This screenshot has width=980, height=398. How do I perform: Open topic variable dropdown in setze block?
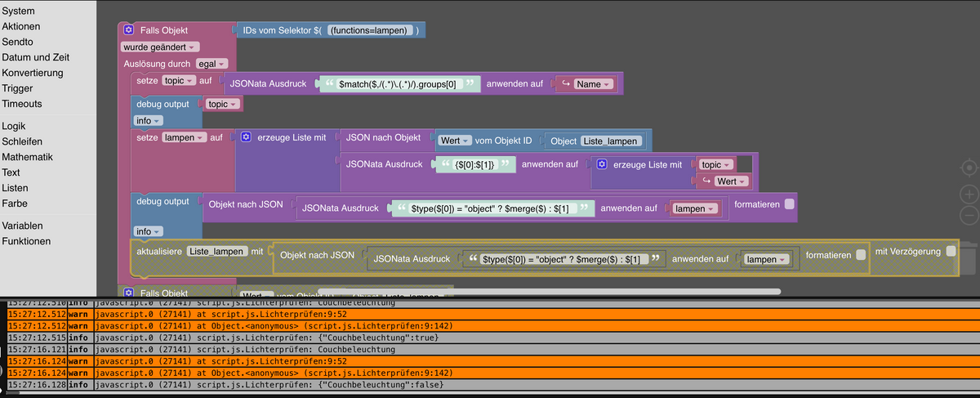click(179, 81)
